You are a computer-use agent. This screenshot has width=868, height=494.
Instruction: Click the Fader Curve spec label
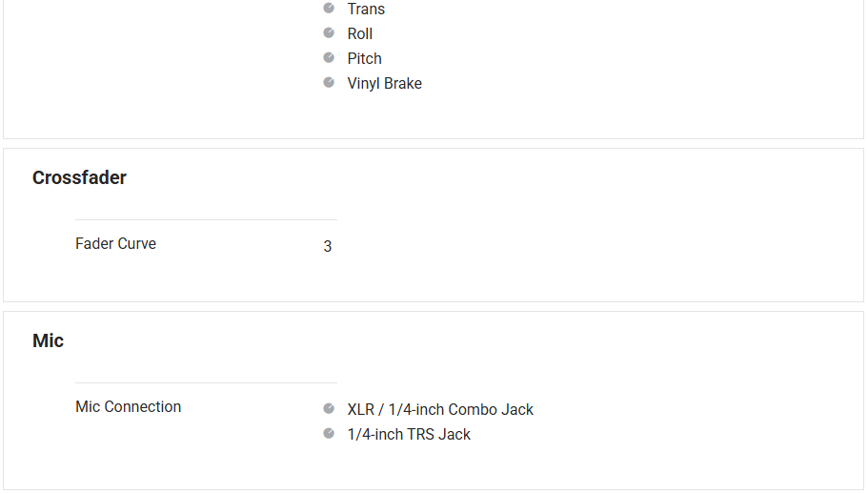click(115, 244)
